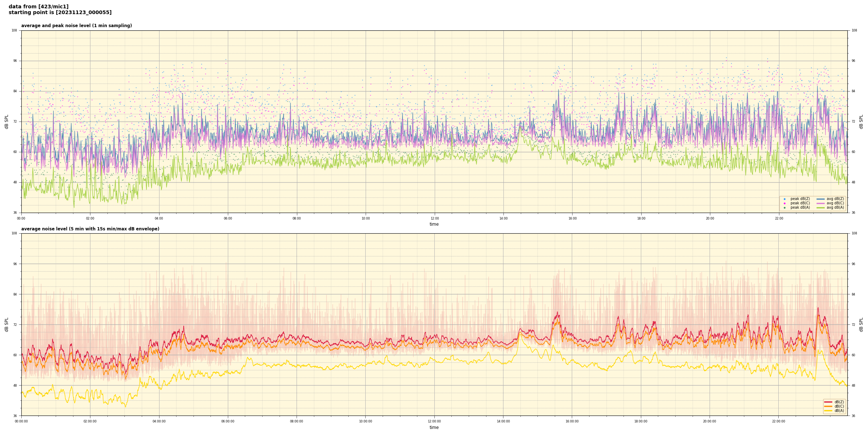Click the starting point [20231123_000055] text
The width and height of the screenshot is (868, 434).
pyautogui.click(x=60, y=13)
